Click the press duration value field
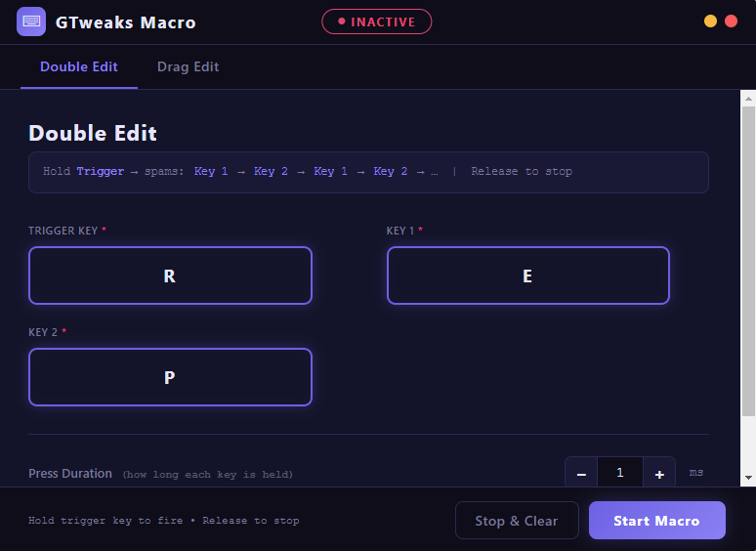The width and height of the screenshot is (756, 551). [620, 473]
